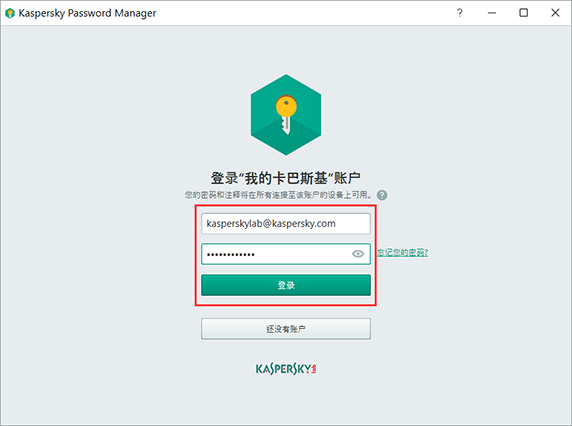This screenshot has height=426, width=572.
Task: Focus the kasperskylab@kaspersky.com email field
Action: click(x=286, y=224)
